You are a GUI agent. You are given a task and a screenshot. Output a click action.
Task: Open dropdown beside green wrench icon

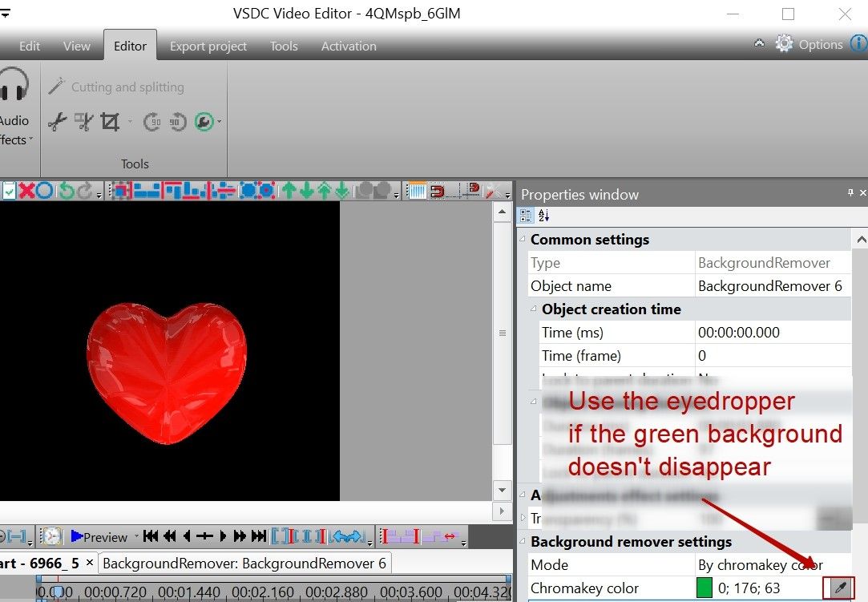tap(220, 121)
